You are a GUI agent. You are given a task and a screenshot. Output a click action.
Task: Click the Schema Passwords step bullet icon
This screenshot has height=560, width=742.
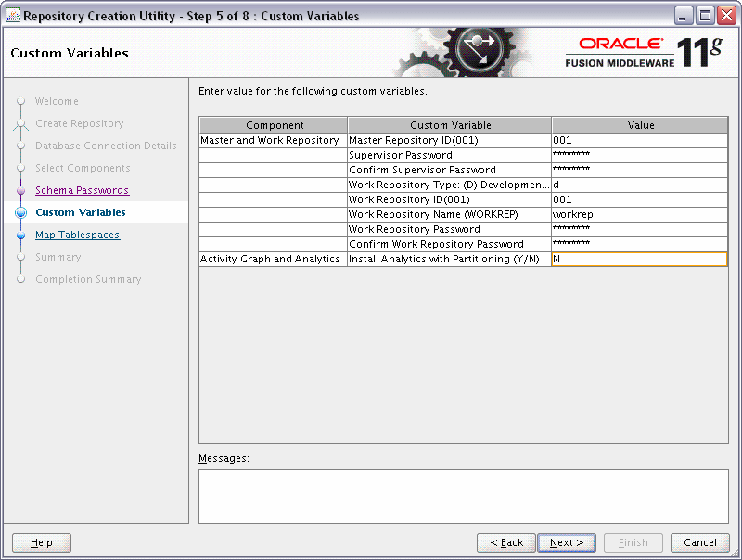(x=20, y=191)
